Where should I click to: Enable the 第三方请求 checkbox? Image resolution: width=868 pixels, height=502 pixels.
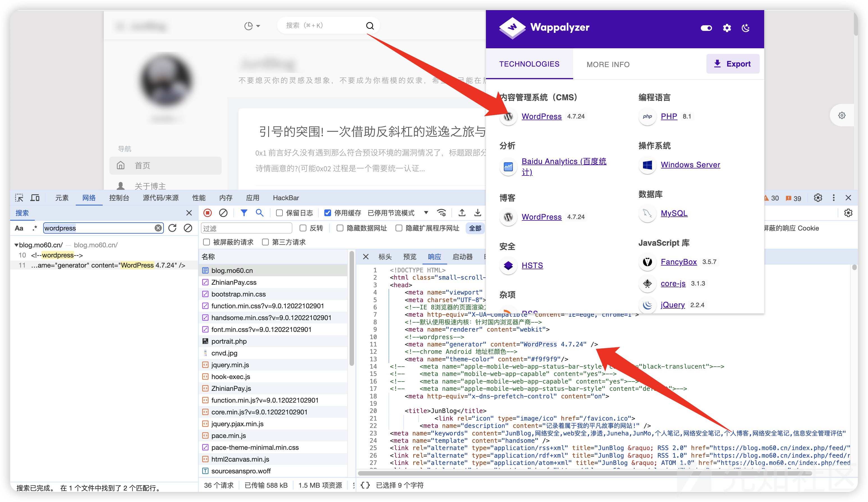coord(266,242)
